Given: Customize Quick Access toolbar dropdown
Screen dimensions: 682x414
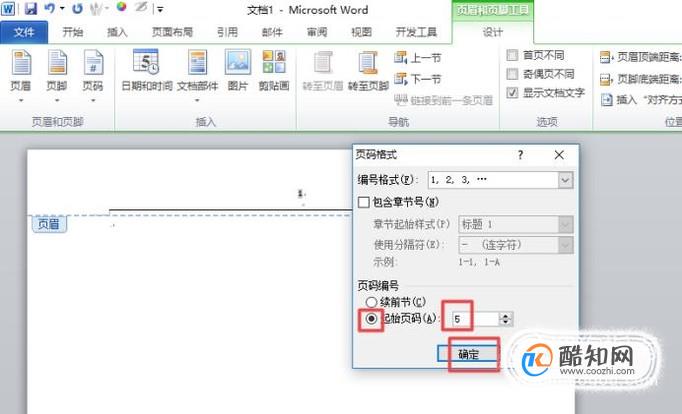Looking at the screenshot, I should 160,9.
